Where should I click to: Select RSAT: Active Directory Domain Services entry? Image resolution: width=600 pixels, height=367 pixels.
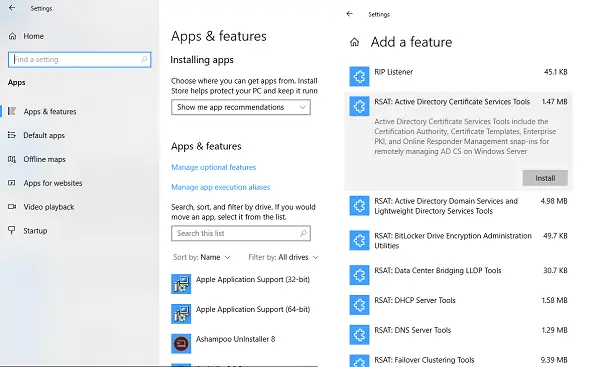[446, 206]
